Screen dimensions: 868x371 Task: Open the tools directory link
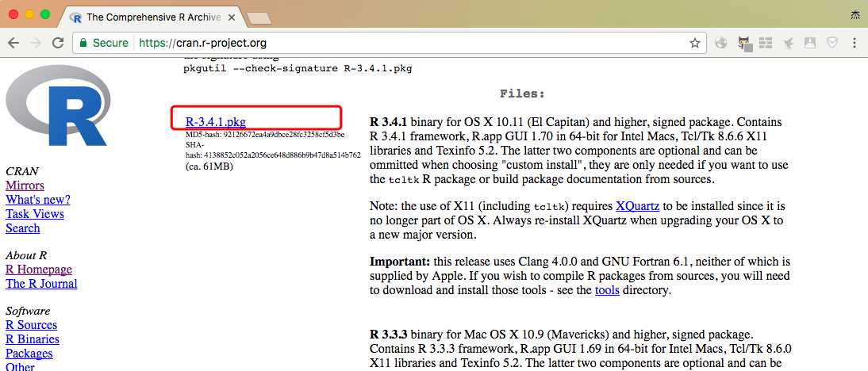coord(607,290)
